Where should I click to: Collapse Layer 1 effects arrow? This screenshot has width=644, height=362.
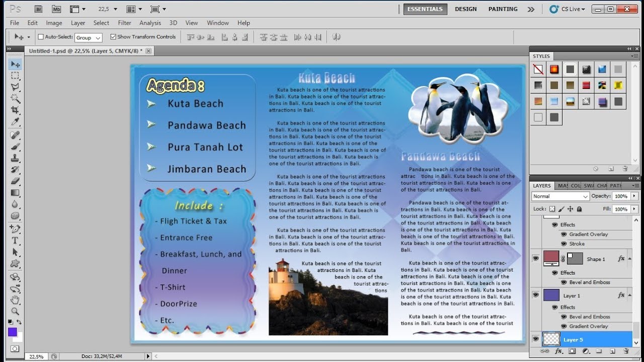pyautogui.click(x=629, y=295)
